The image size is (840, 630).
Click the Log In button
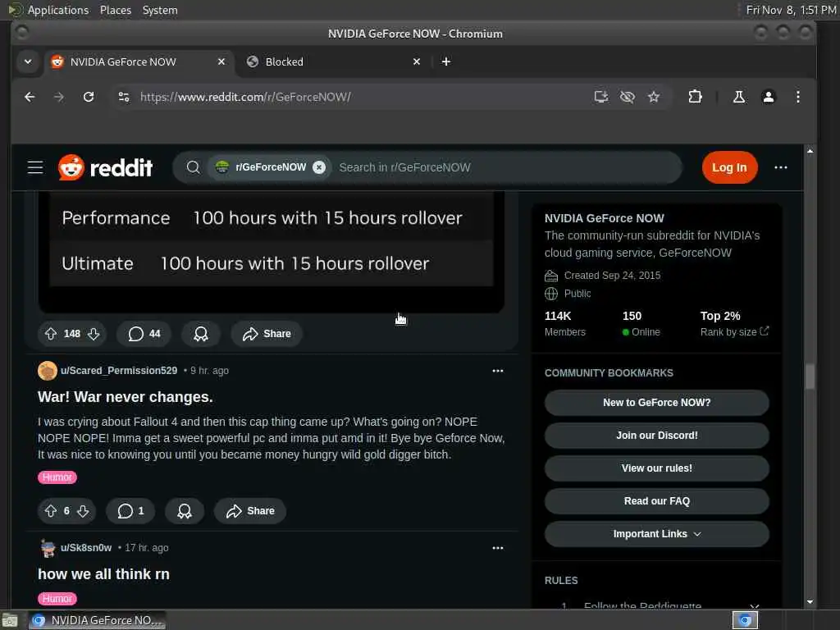click(729, 167)
